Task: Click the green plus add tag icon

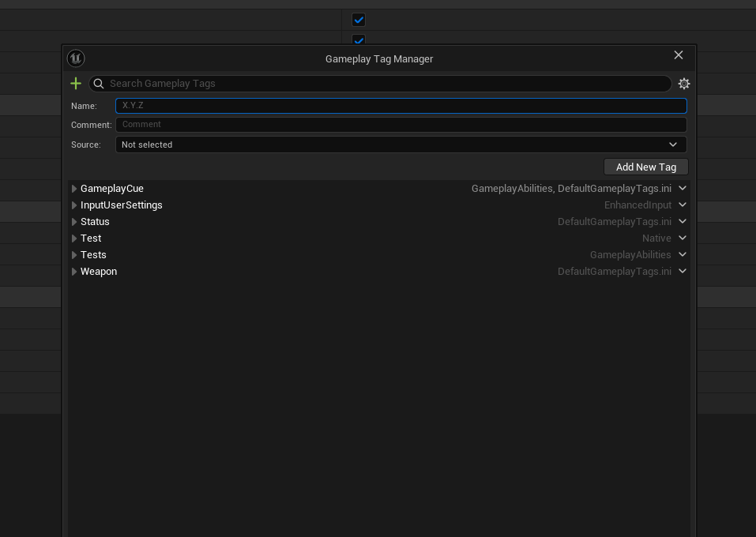Action: pyautogui.click(x=76, y=84)
